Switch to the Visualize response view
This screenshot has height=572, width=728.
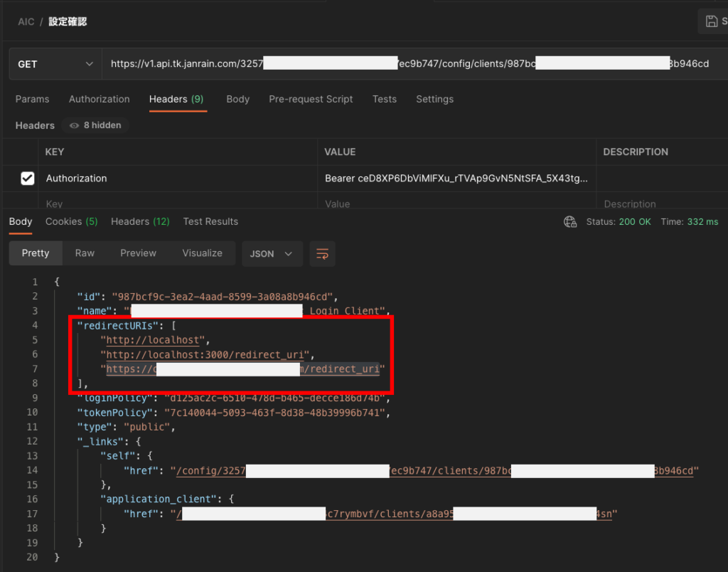pyautogui.click(x=202, y=253)
